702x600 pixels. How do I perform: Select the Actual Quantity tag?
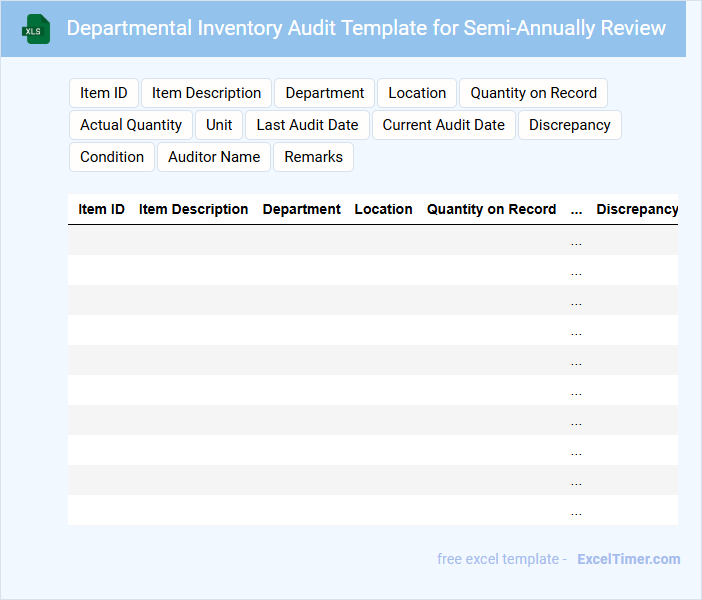point(131,125)
